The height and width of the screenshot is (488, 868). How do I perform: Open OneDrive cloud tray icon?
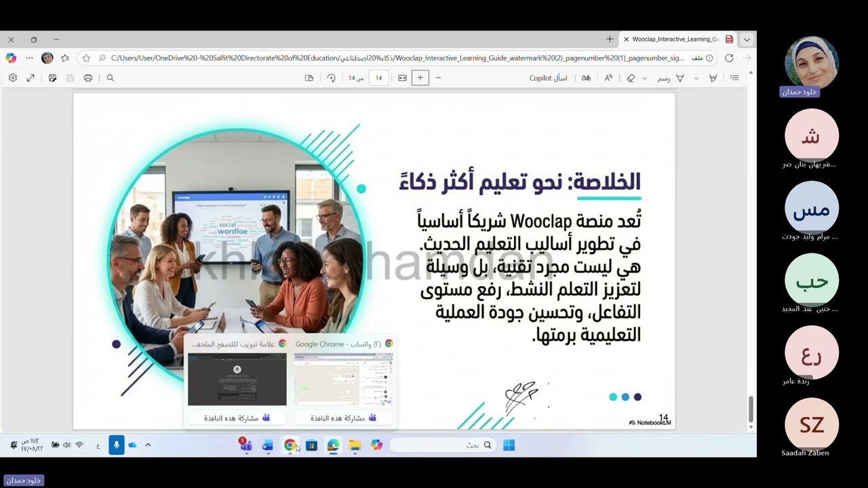coord(132,445)
